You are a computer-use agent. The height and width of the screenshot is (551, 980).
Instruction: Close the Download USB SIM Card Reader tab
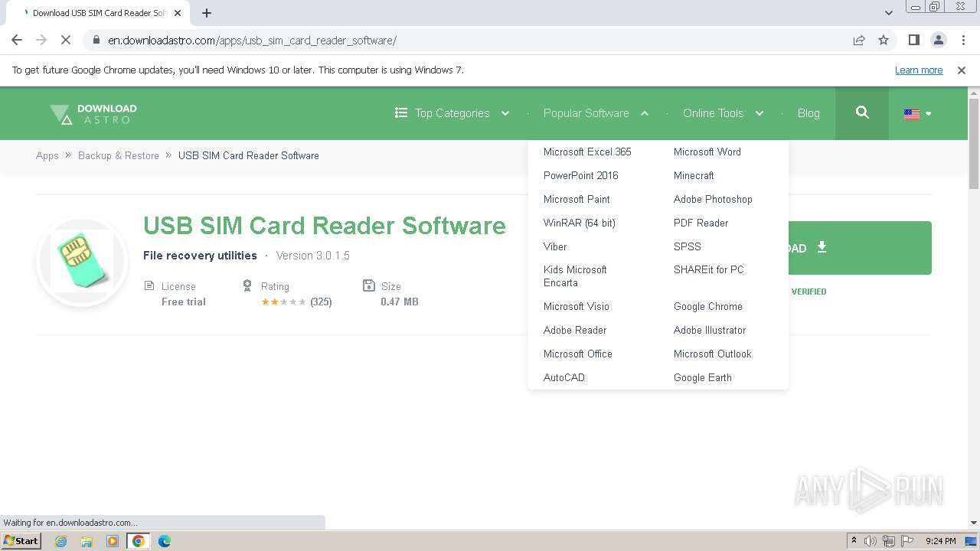[178, 13]
